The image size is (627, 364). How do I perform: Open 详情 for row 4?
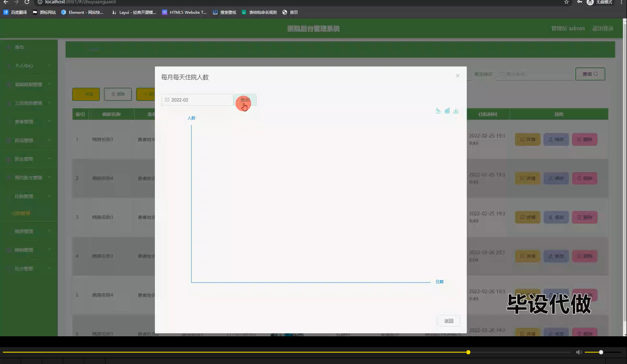pyautogui.click(x=527, y=256)
